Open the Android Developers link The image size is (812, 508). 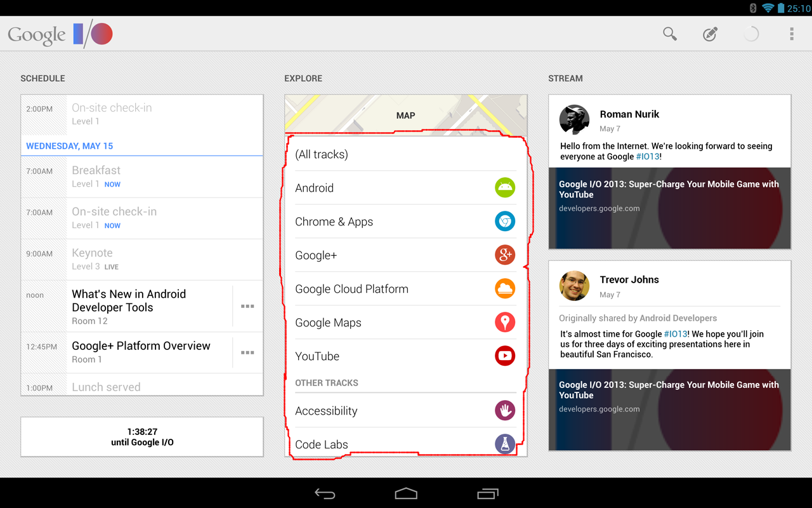coord(678,318)
